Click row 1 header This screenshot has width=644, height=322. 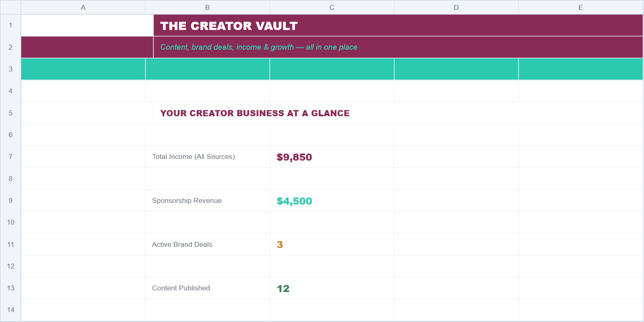pos(11,25)
